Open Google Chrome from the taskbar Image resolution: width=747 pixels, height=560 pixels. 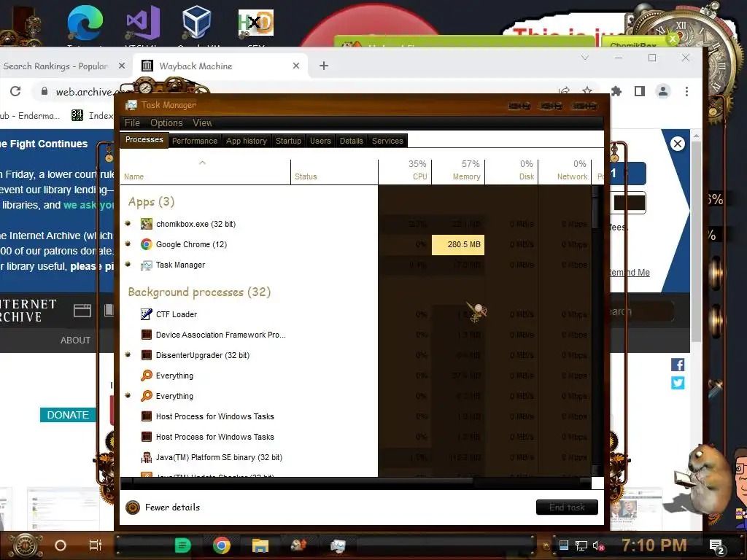[x=221, y=545]
